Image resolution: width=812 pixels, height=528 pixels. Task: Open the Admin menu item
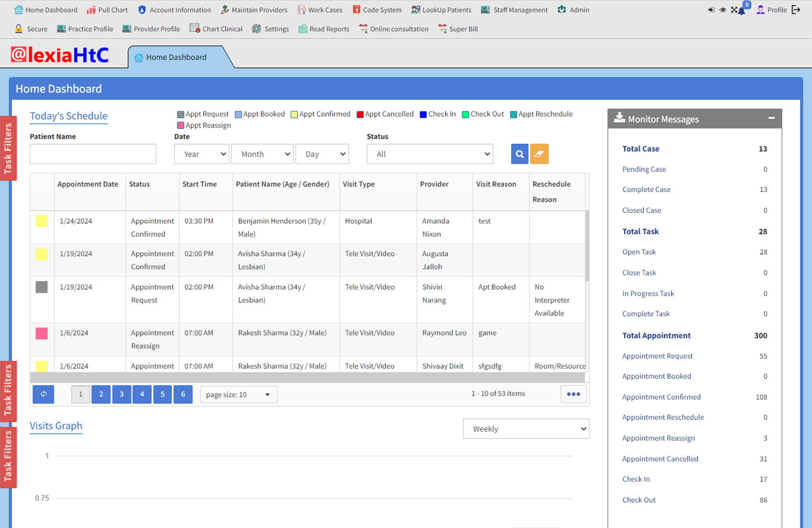pos(573,10)
